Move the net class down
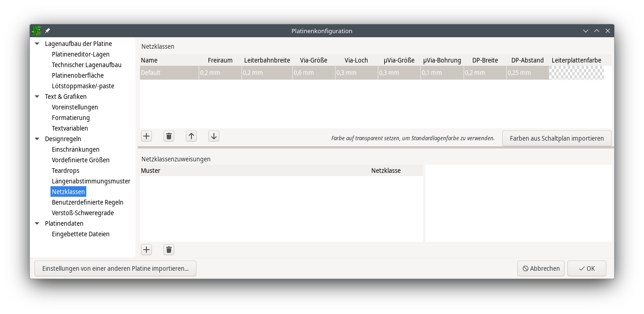Image resolution: width=644 pixels, height=314 pixels. pos(214,136)
